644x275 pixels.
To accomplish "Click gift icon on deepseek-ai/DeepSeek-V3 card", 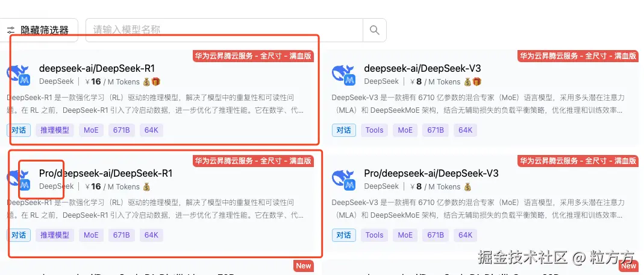I will point(477,82).
